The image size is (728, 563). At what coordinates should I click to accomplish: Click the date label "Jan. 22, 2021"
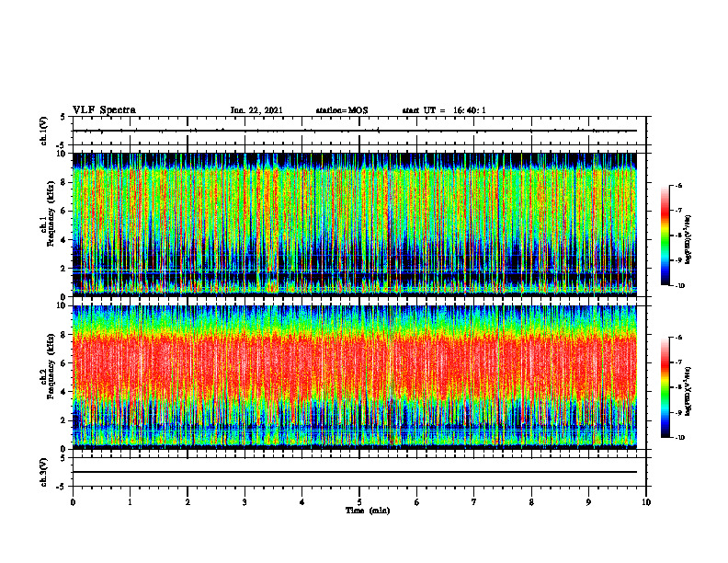[x=256, y=110]
